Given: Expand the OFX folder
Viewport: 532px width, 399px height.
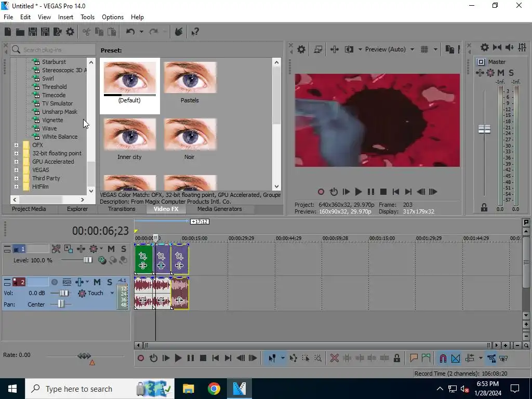Looking at the screenshot, I should [x=16, y=145].
